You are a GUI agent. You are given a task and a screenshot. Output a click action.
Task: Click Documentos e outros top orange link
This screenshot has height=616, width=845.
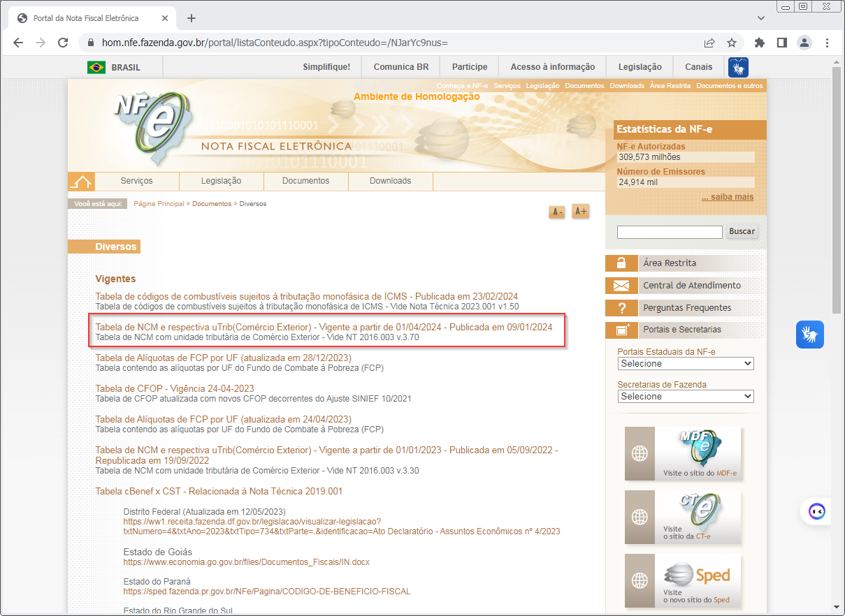[x=730, y=85]
